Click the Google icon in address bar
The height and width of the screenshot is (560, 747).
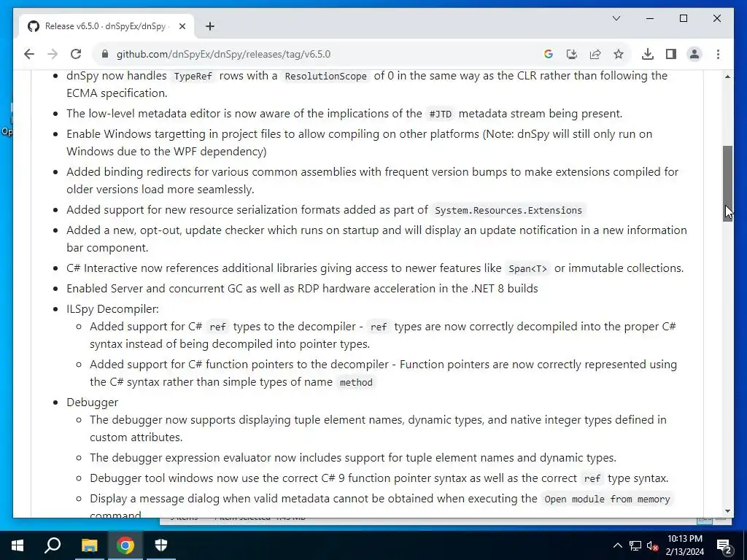pos(549,54)
